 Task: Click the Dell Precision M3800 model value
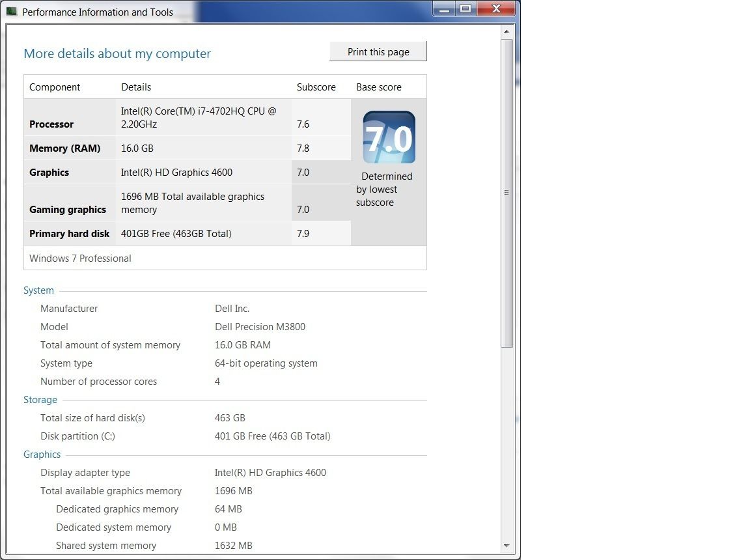(x=260, y=327)
